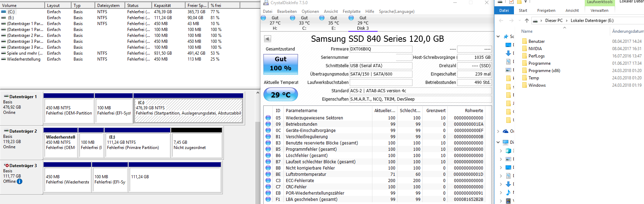
Task: Click the OneDrive cloud icon in navigation pane
Action: (506, 131)
